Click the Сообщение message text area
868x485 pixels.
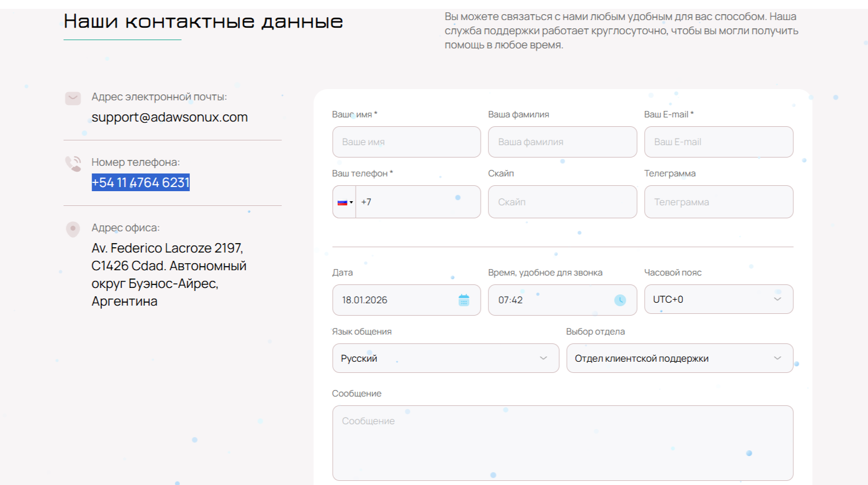click(562, 443)
